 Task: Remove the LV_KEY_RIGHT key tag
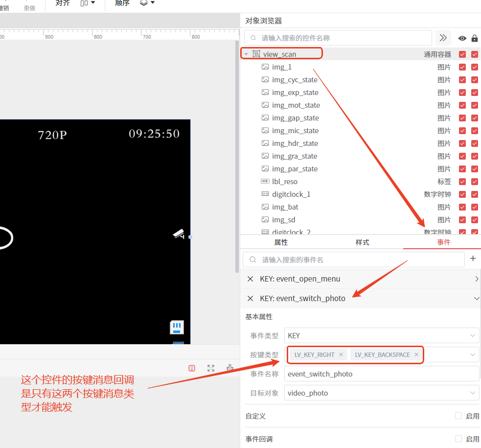pyautogui.click(x=341, y=354)
